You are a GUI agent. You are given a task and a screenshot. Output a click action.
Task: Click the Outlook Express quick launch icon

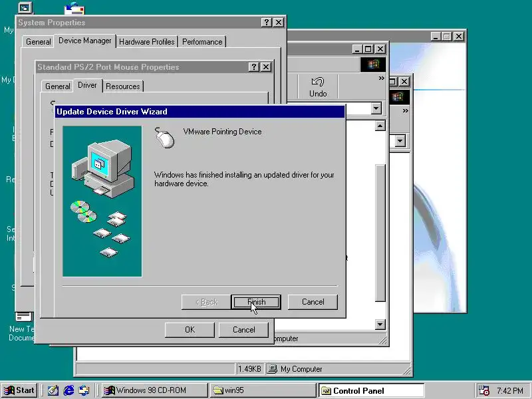pyautogui.click(x=84, y=390)
